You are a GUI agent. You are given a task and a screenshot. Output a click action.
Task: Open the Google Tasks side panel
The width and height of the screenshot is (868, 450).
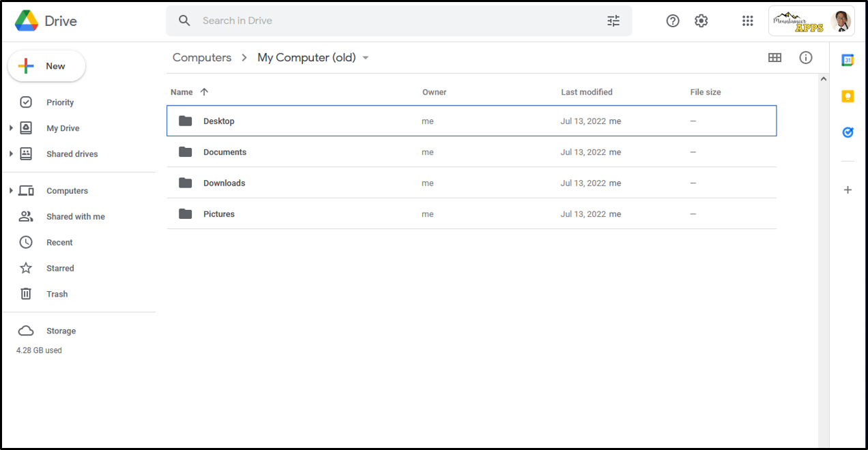click(848, 132)
